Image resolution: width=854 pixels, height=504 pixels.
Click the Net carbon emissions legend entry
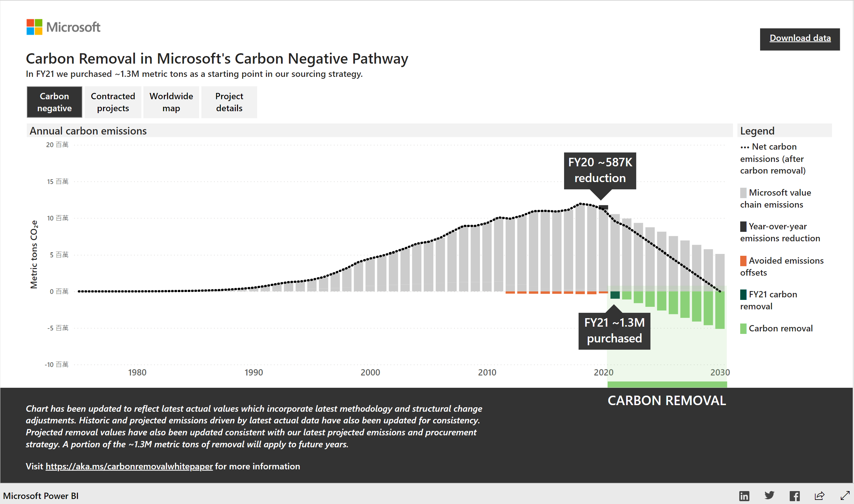click(773, 159)
